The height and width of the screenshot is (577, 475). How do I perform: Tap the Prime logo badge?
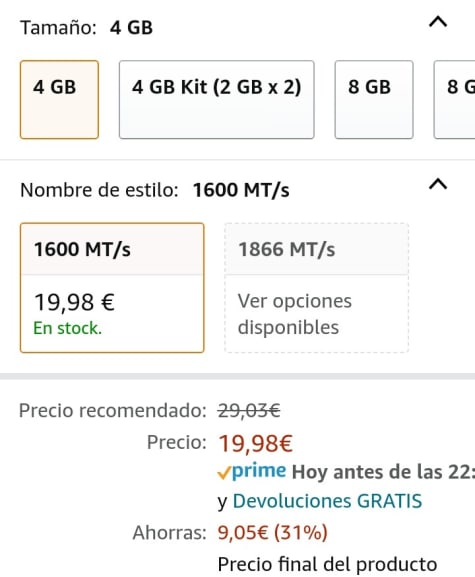(259, 471)
